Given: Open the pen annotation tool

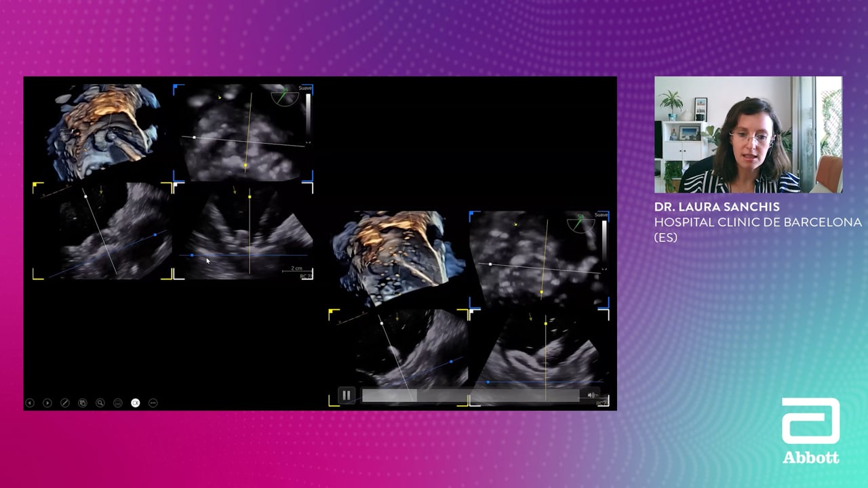Looking at the screenshot, I should click(x=65, y=403).
